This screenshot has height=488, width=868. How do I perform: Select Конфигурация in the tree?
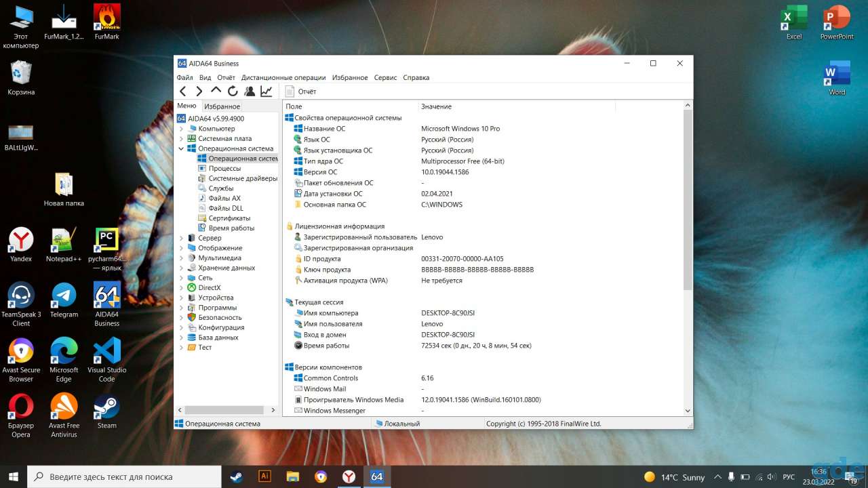tap(216, 327)
